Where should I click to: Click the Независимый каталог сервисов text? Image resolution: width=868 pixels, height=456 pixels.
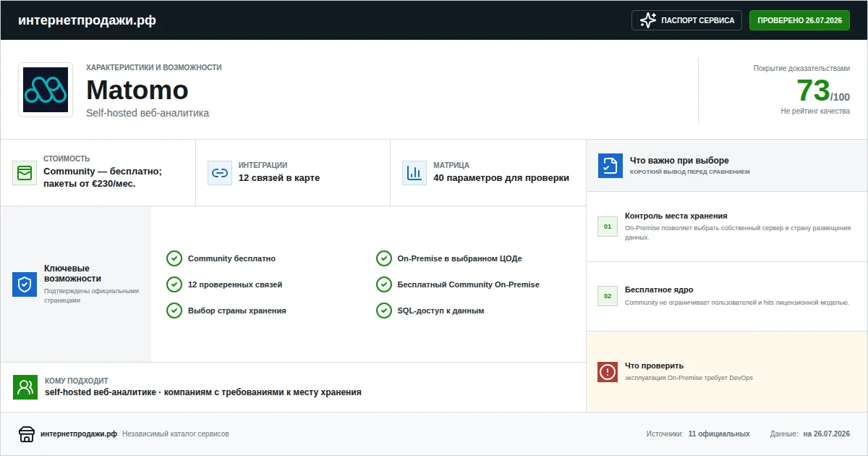[x=176, y=434]
